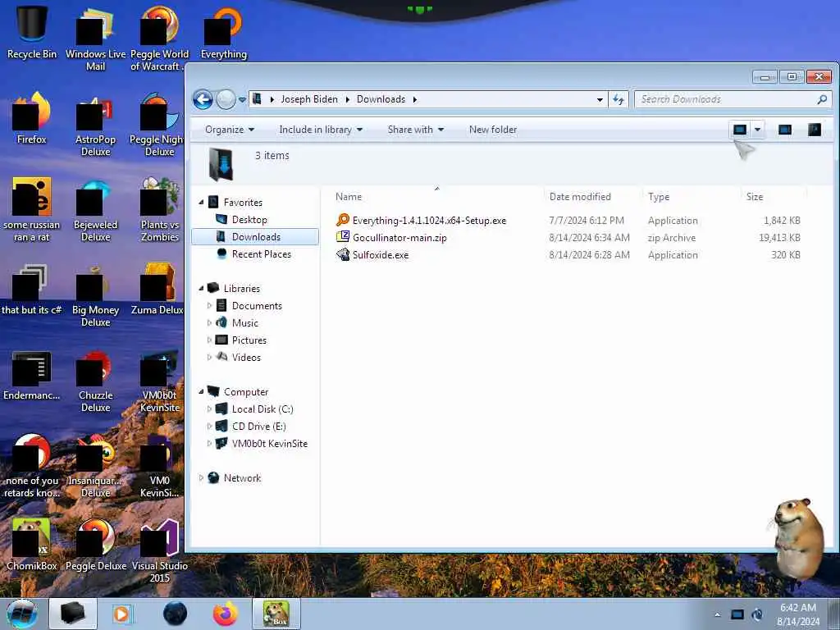The width and height of the screenshot is (840, 630).
Task: Select Gocullinator-main.zip file
Action: pyautogui.click(x=399, y=238)
